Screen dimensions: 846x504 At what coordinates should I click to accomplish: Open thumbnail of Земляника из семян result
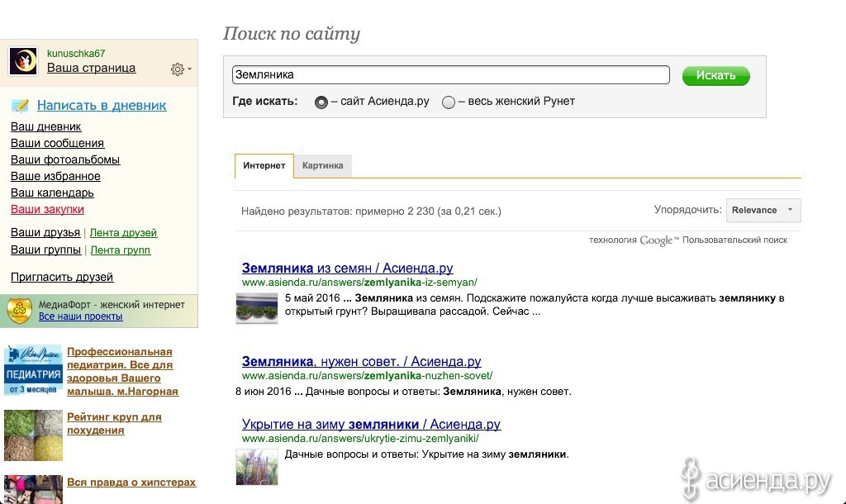[x=257, y=308]
